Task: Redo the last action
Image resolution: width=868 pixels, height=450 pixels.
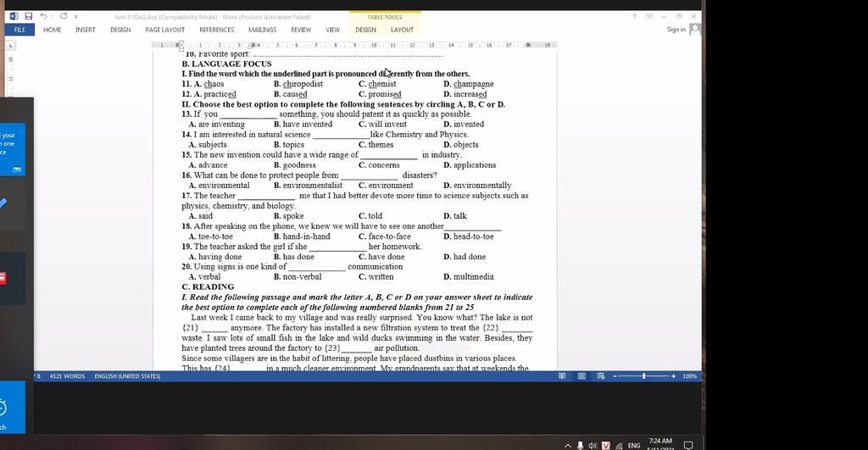Action: [64, 17]
